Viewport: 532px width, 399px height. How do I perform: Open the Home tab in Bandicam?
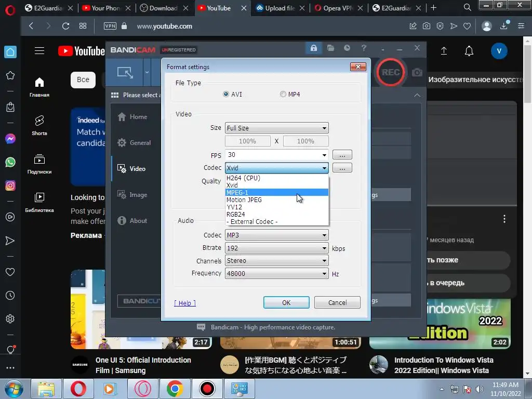[x=132, y=117]
